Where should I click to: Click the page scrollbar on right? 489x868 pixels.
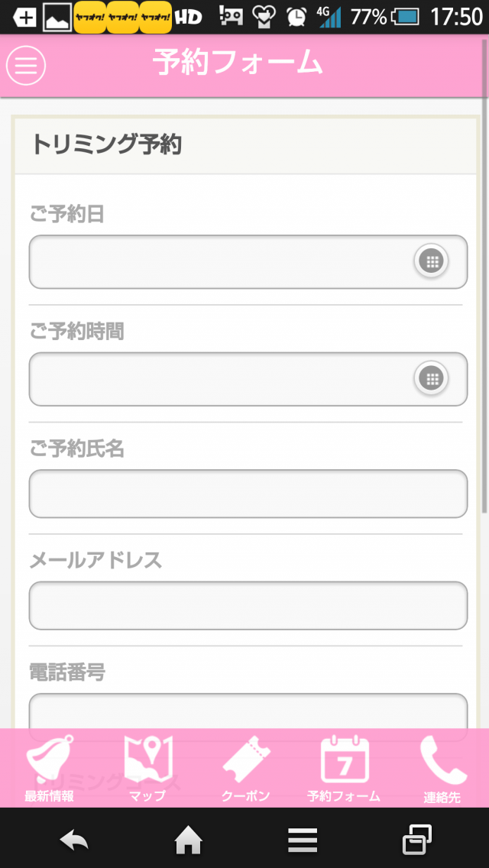[485, 277]
